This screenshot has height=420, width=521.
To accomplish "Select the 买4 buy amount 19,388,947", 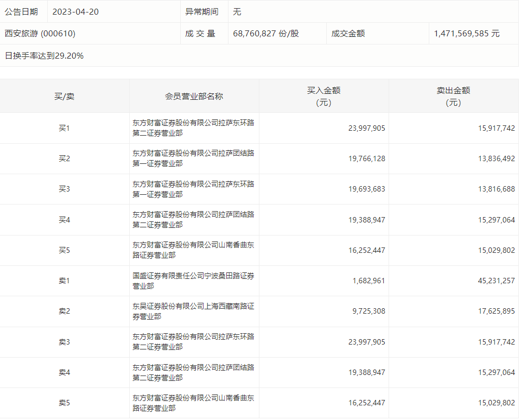I will (367, 220).
